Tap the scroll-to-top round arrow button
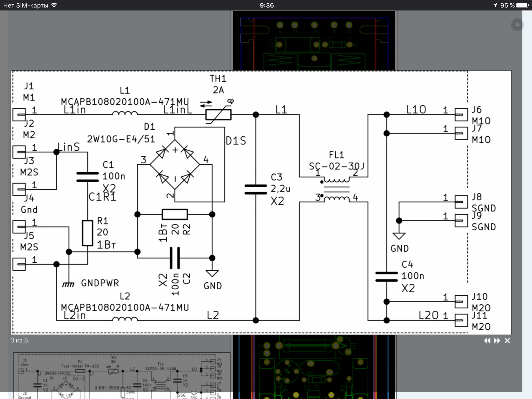This screenshot has height=399, width=532. pos(517,25)
